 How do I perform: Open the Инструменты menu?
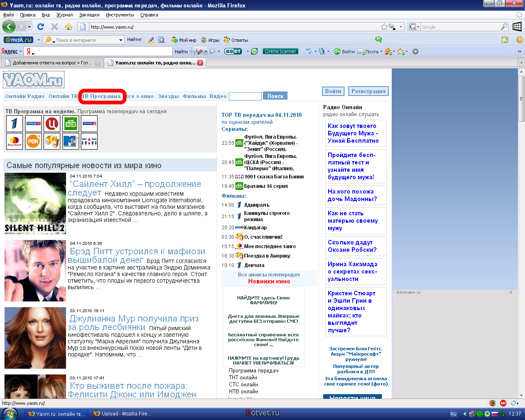[120, 15]
